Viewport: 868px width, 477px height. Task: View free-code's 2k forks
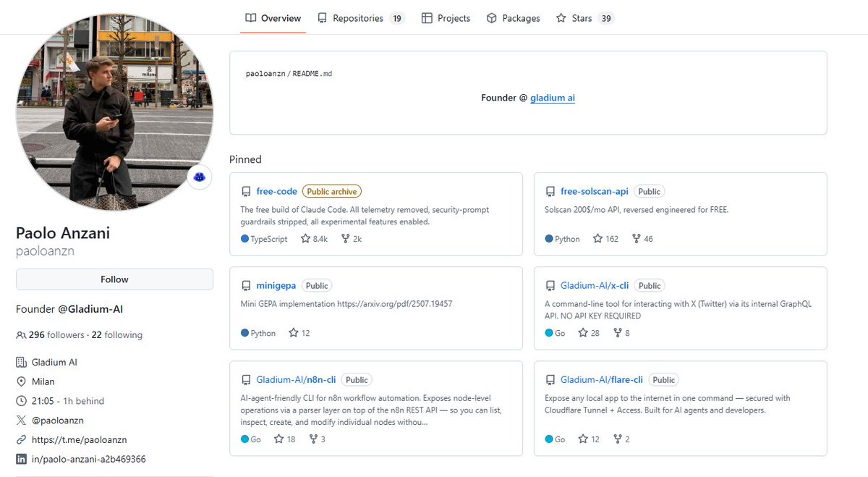351,239
